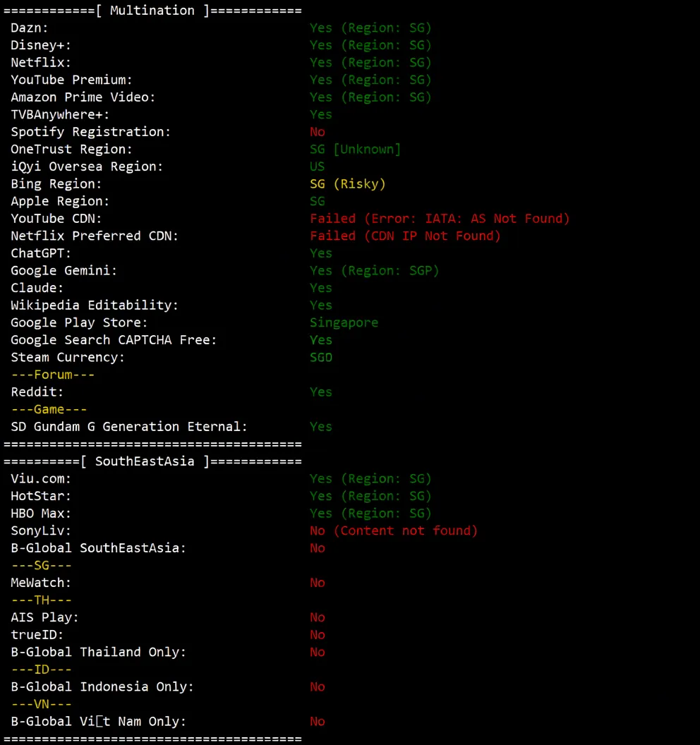This screenshot has width=700, height=745.
Task: Click the ChatGPT label
Action: (41, 253)
